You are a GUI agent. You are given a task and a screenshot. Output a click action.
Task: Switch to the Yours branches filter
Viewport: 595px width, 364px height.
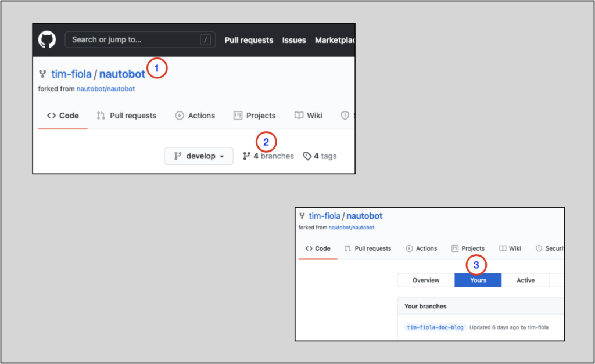pyautogui.click(x=478, y=280)
